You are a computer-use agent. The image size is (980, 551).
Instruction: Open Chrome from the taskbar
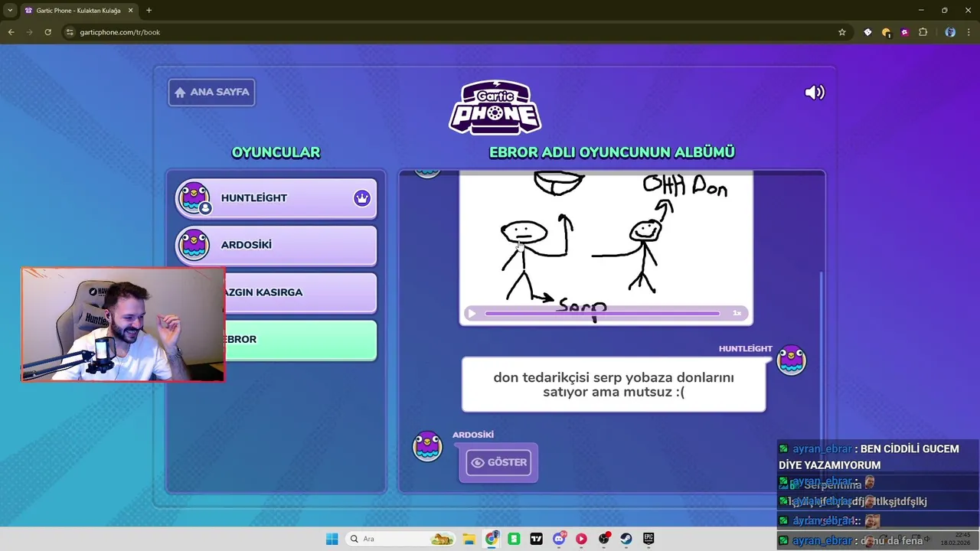492,539
